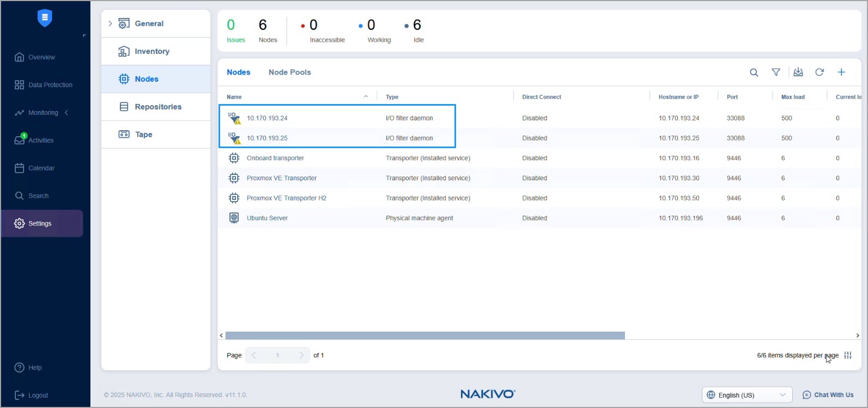Filter by Idle nodes count
Image resolution: width=868 pixels, height=408 pixels.
[414, 31]
